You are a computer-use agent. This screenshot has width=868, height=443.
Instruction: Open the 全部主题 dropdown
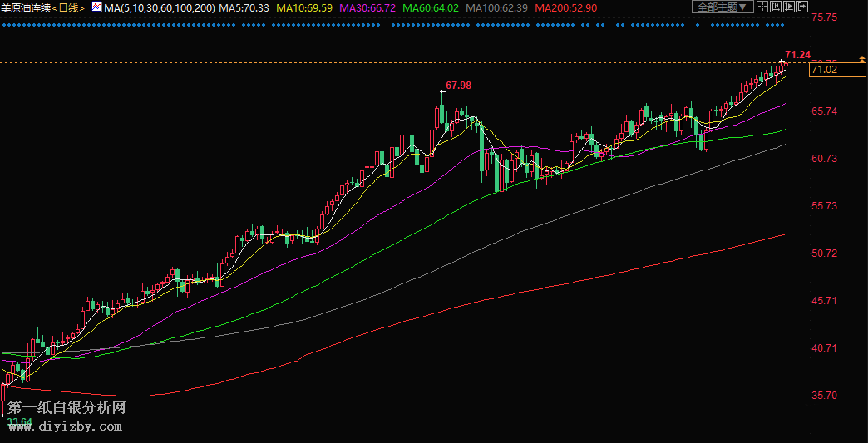tap(722, 7)
